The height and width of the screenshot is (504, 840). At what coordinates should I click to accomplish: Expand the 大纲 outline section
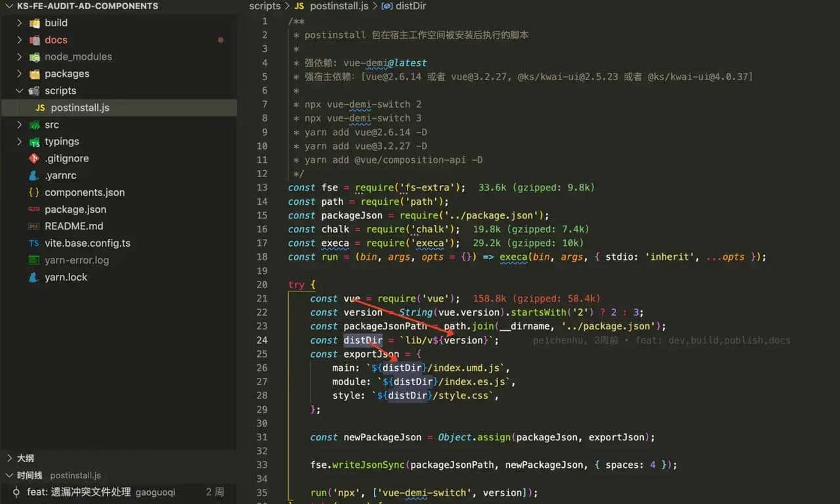coord(9,458)
